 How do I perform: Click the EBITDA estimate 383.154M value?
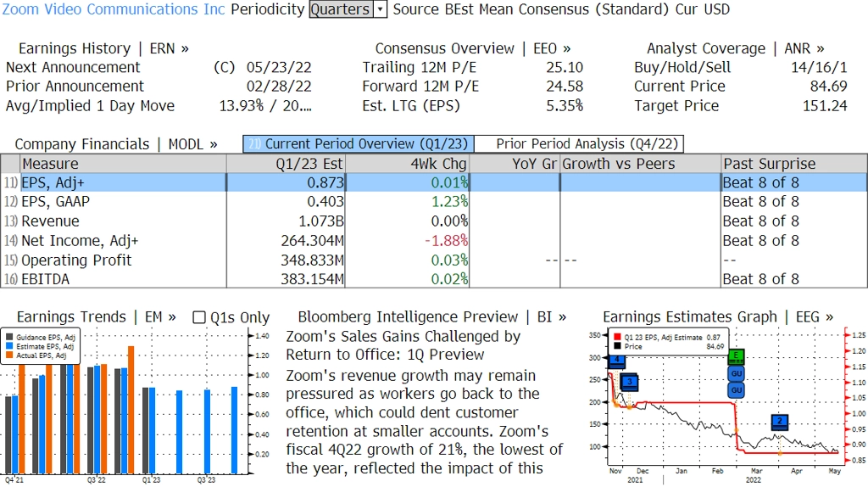coord(312,279)
